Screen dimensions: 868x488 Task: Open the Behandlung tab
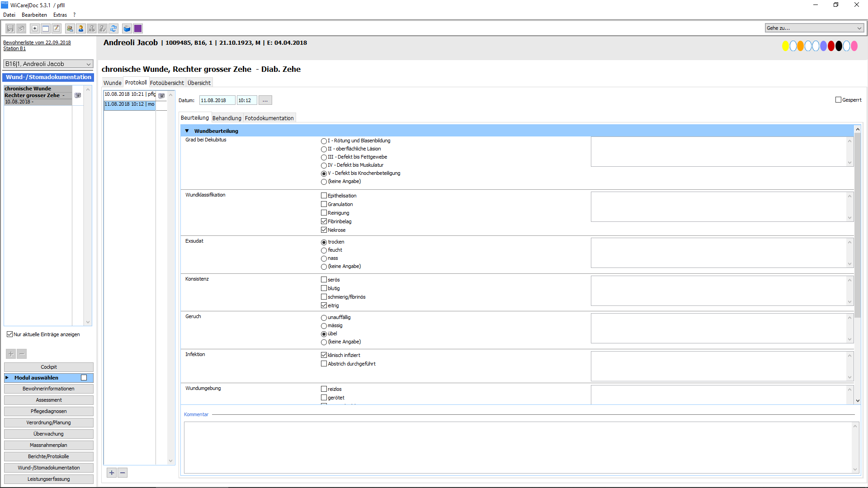click(226, 118)
